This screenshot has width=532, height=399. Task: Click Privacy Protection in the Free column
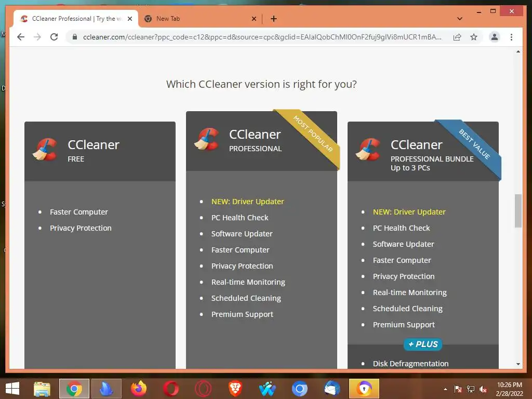[x=81, y=228]
